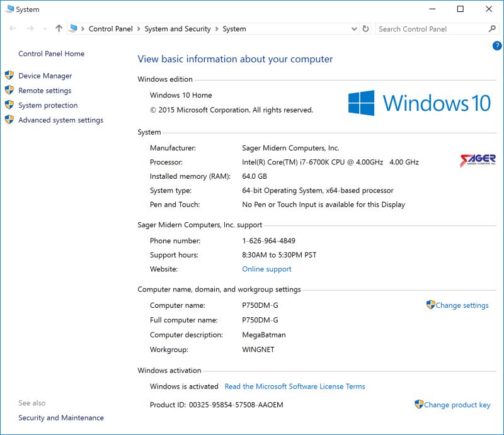Click the View basic information heading
This screenshot has width=504, height=435.
pos(235,59)
